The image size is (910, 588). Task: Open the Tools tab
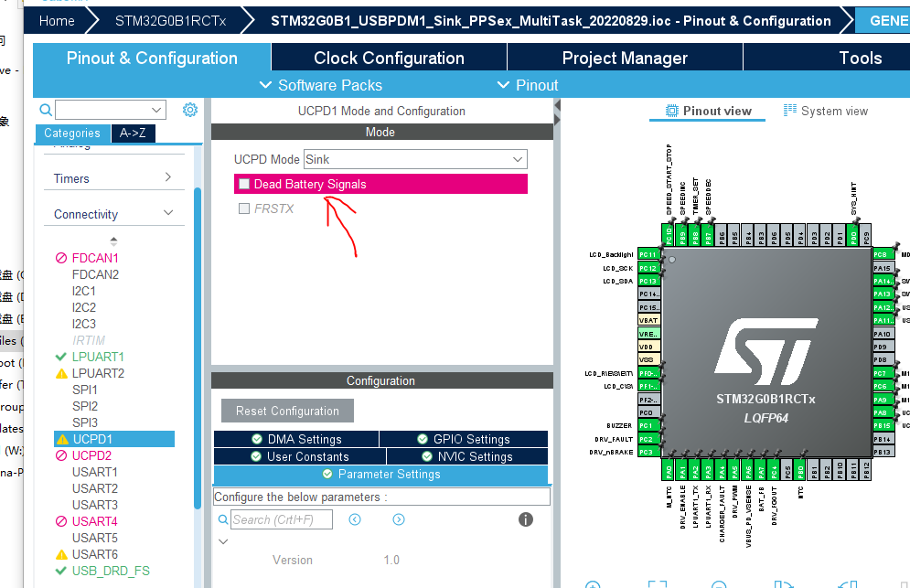(x=861, y=58)
